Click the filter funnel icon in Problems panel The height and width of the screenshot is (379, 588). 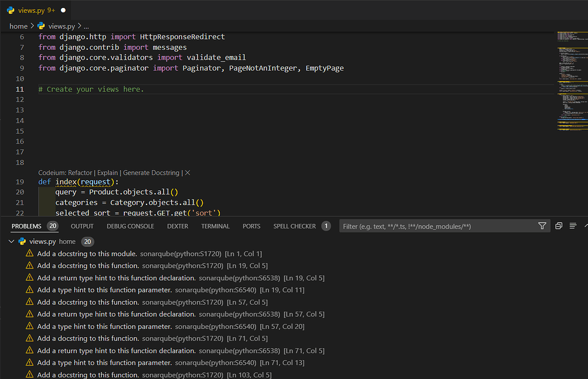(x=542, y=226)
